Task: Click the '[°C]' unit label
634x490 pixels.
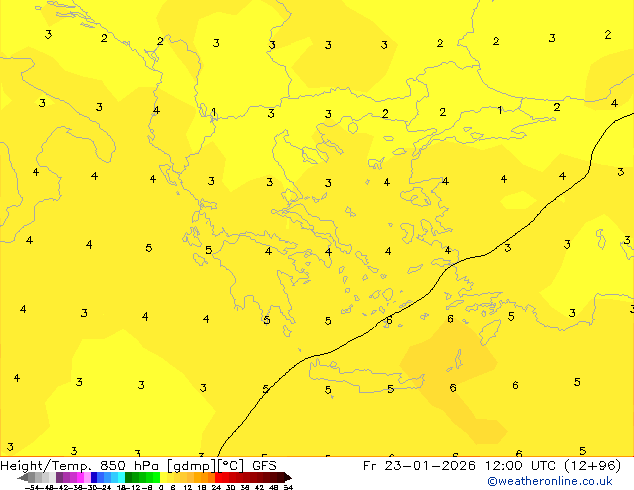Action: (231, 466)
